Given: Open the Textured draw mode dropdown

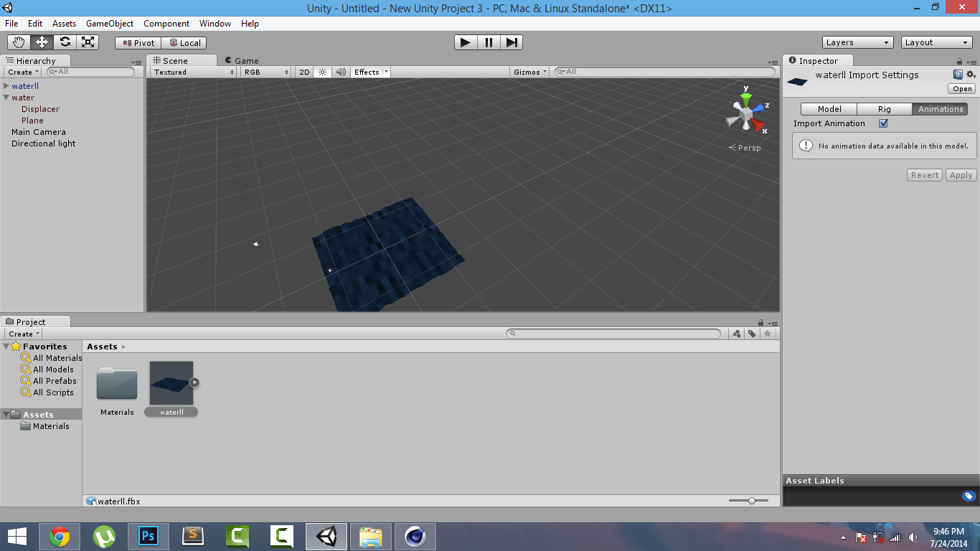Looking at the screenshot, I should (x=194, y=72).
